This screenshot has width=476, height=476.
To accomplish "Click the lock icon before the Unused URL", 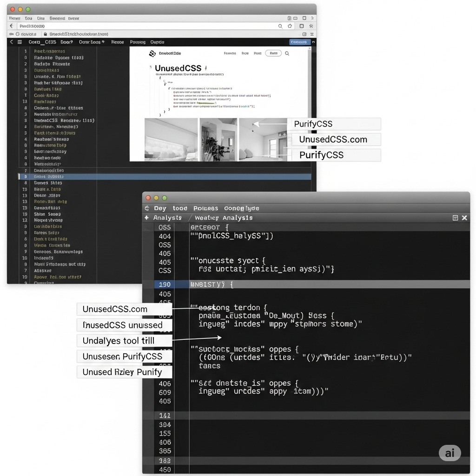I will [46, 34].
